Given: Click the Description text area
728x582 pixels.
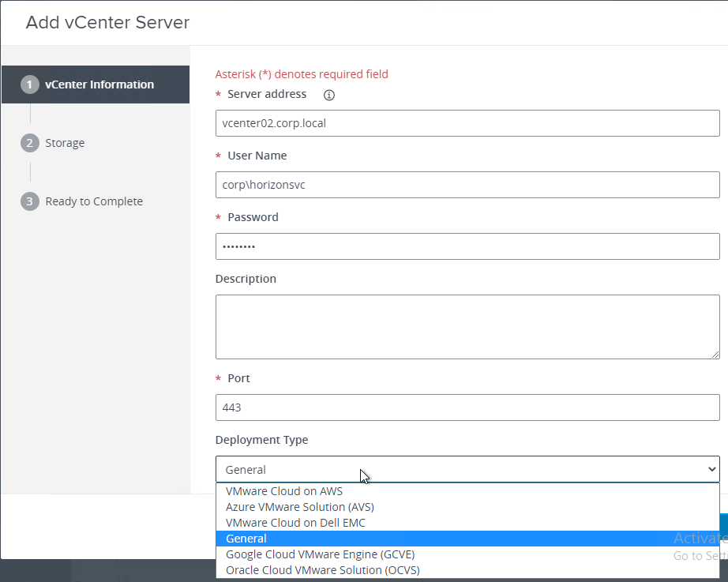Looking at the screenshot, I should click(467, 327).
